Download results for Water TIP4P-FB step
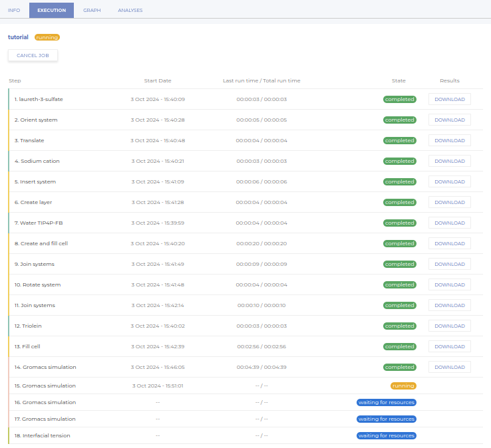 tap(449, 223)
